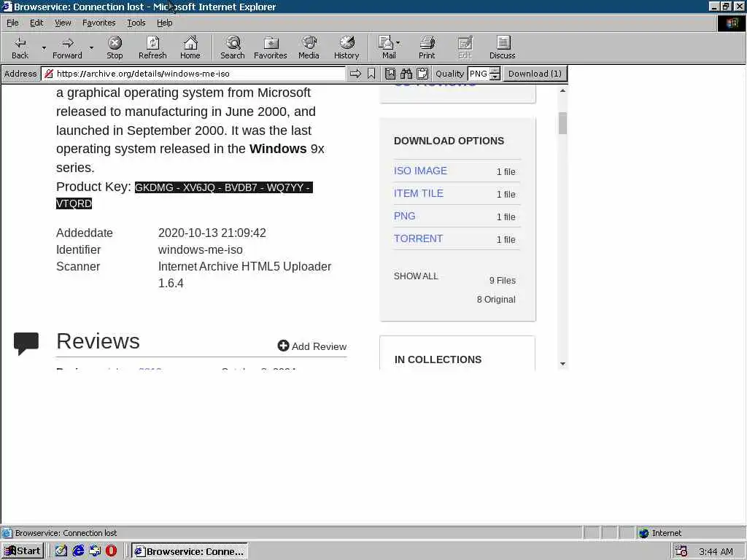Click the Addeddate value 2020-10-13 21:09:42
747x560 pixels.
tap(212, 233)
